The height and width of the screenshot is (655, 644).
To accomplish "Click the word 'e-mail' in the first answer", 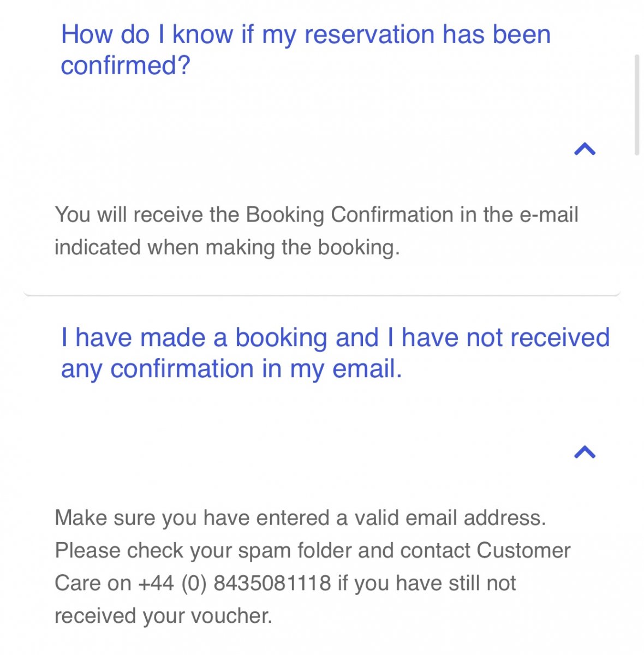I will coord(548,215).
